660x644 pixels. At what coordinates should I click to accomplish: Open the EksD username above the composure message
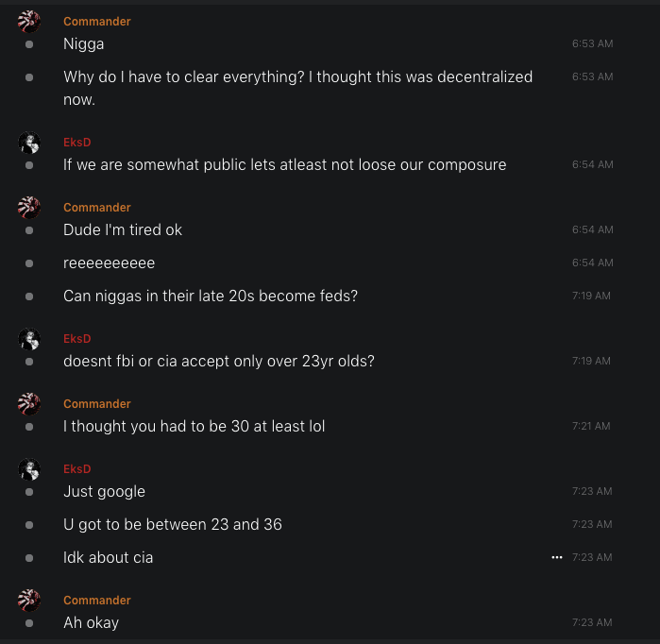(x=76, y=143)
